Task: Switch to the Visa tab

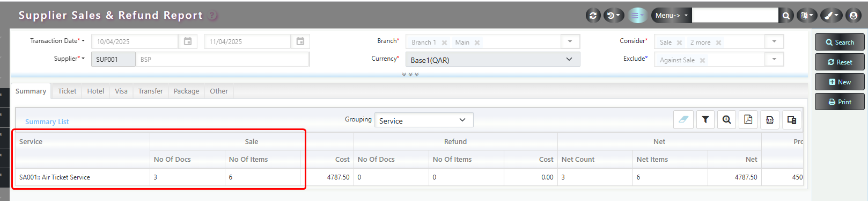Action: pos(121,91)
